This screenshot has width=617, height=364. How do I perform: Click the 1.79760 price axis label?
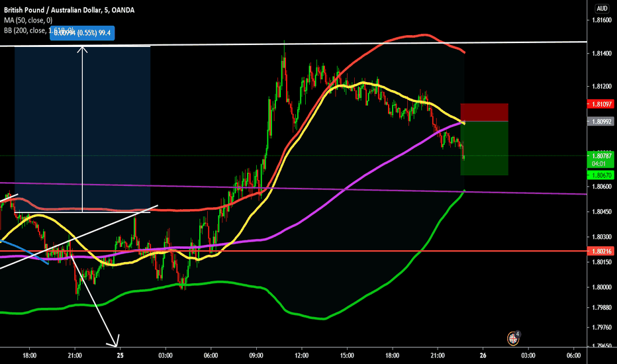(602, 328)
